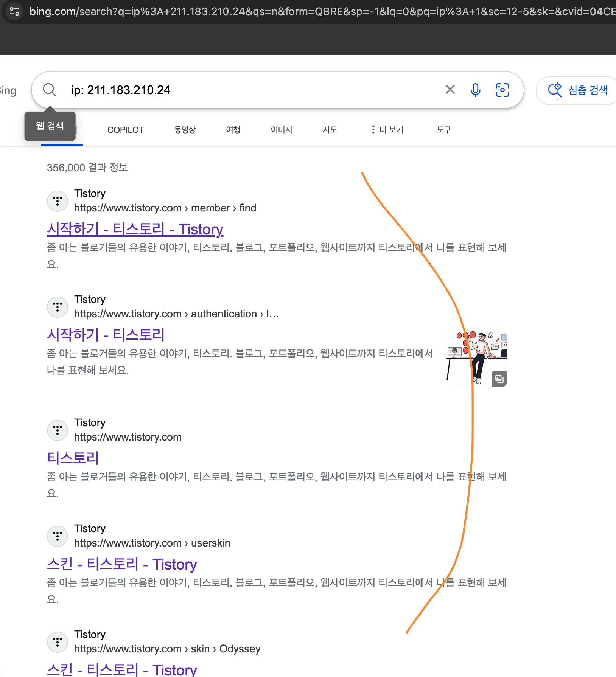Open the 도구 tools menu
This screenshot has height=677, width=616.
(x=443, y=130)
